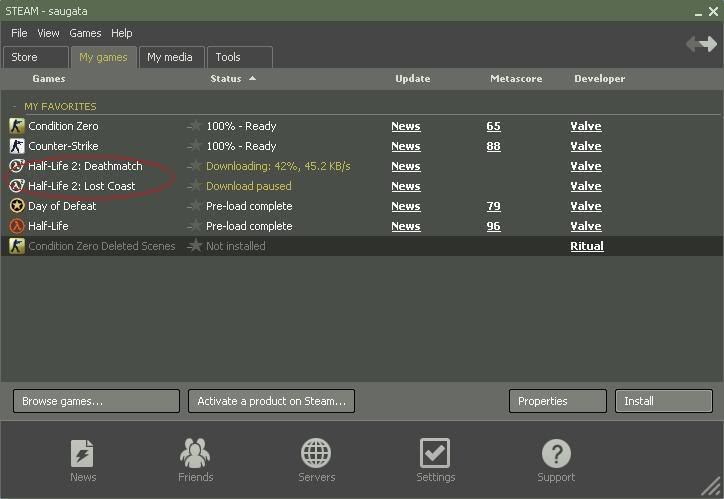
Task: Collapse the MY FAVORITES group
Action: tap(14, 107)
